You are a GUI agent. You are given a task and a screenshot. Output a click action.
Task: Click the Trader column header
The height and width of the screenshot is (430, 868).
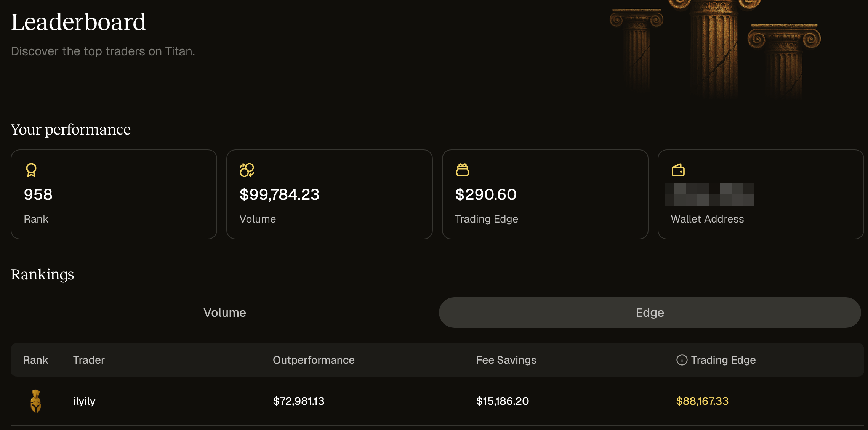(89, 360)
